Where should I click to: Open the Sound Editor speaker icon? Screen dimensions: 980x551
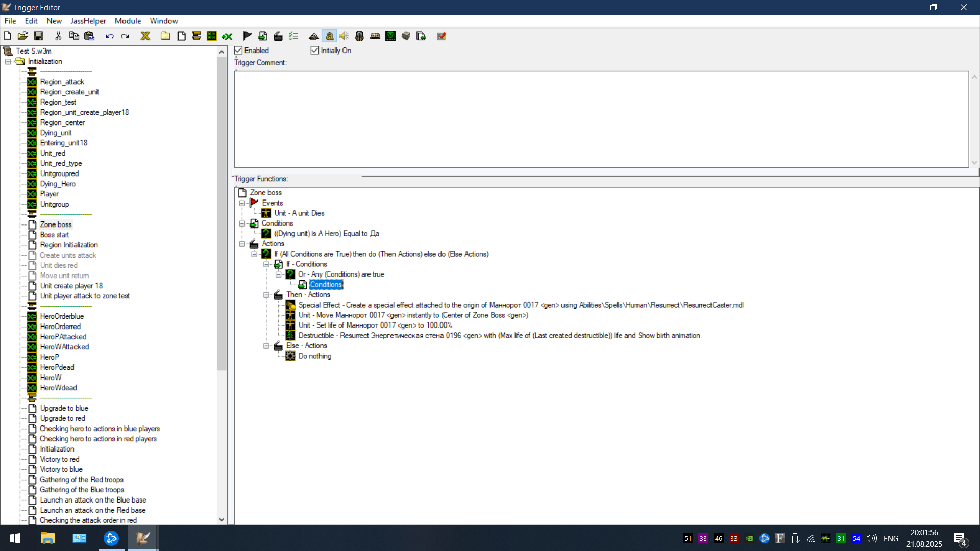tap(345, 36)
